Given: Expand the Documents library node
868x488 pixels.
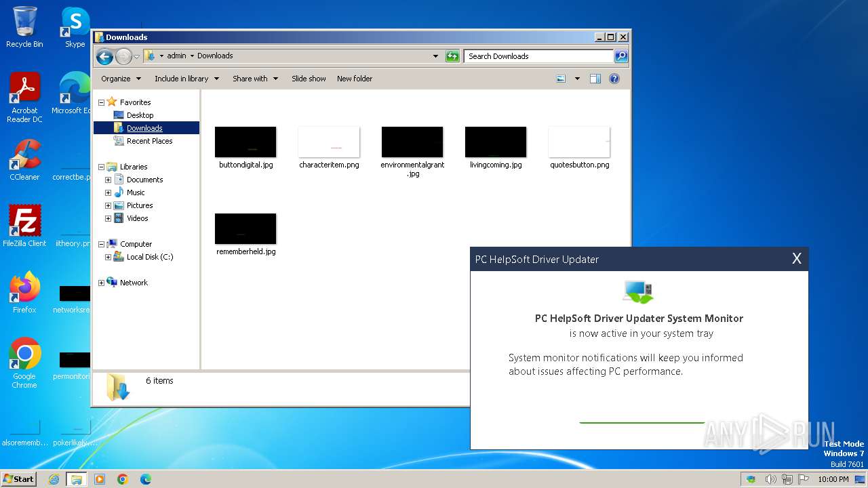Looking at the screenshot, I should (108, 180).
